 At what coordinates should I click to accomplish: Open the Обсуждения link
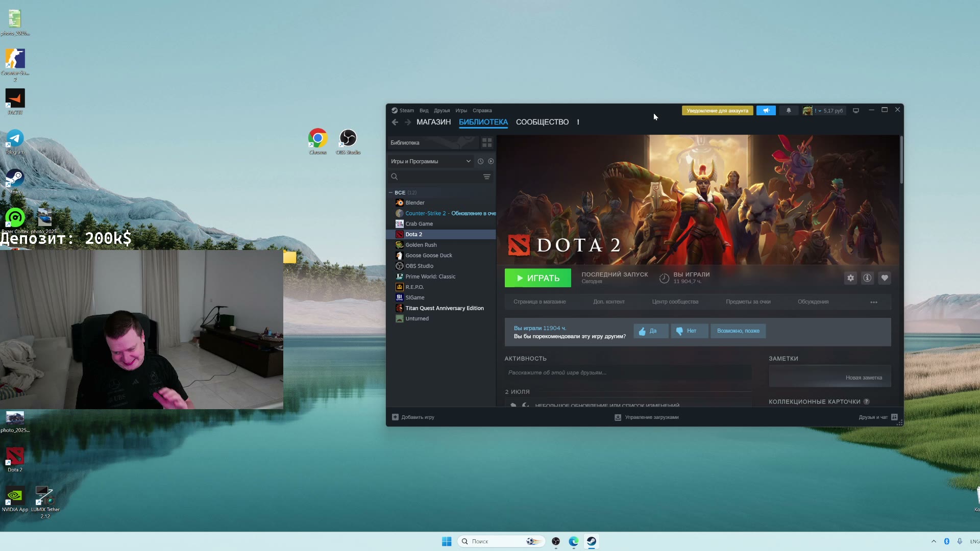pos(813,302)
